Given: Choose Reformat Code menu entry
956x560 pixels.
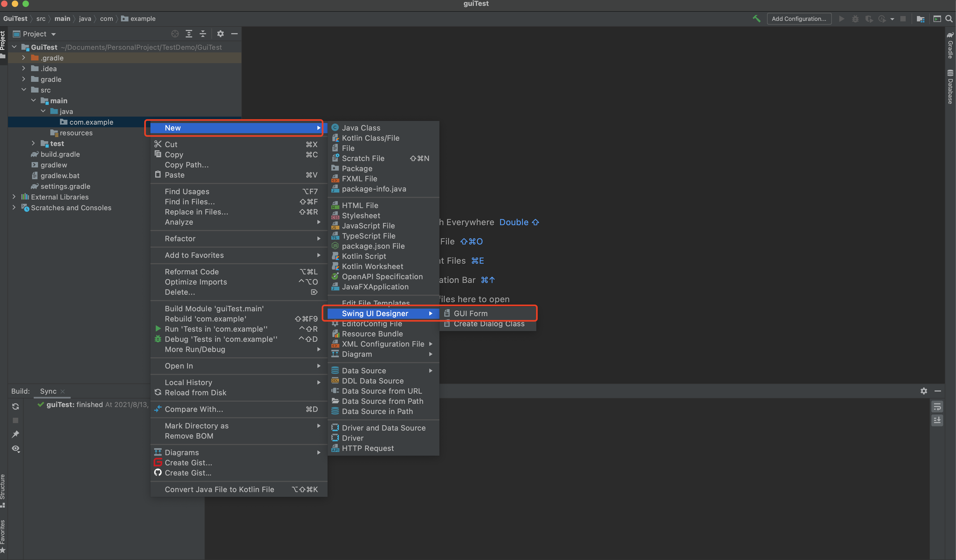Looking at the screenshot, I should (239, 271).
